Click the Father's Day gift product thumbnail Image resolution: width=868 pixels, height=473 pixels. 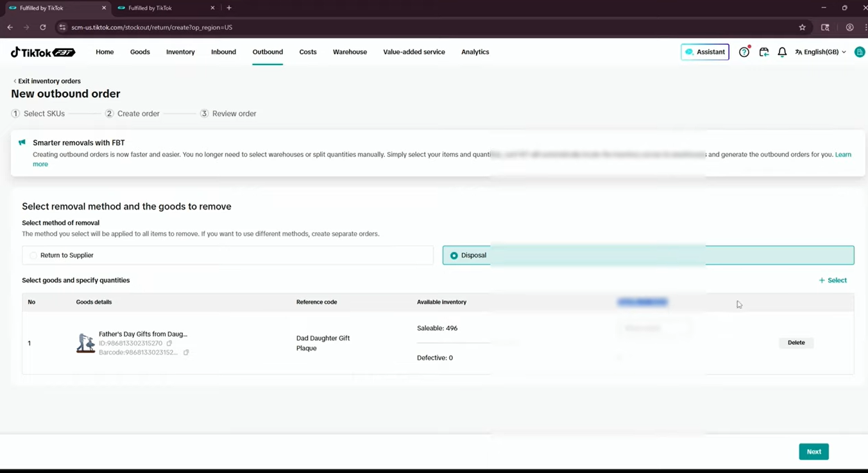[85, 344]
